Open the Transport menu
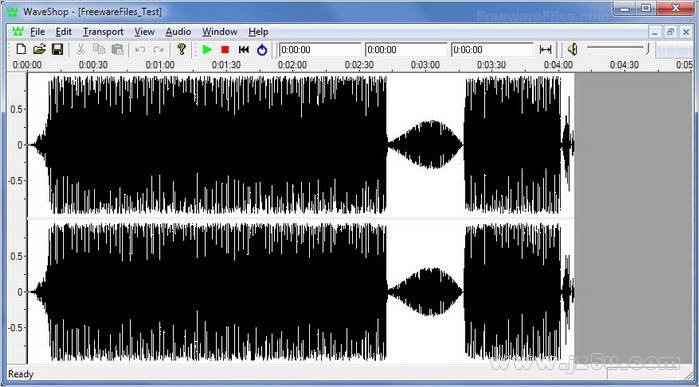Viewport: 699px width, 387px height. pos(103,32)
